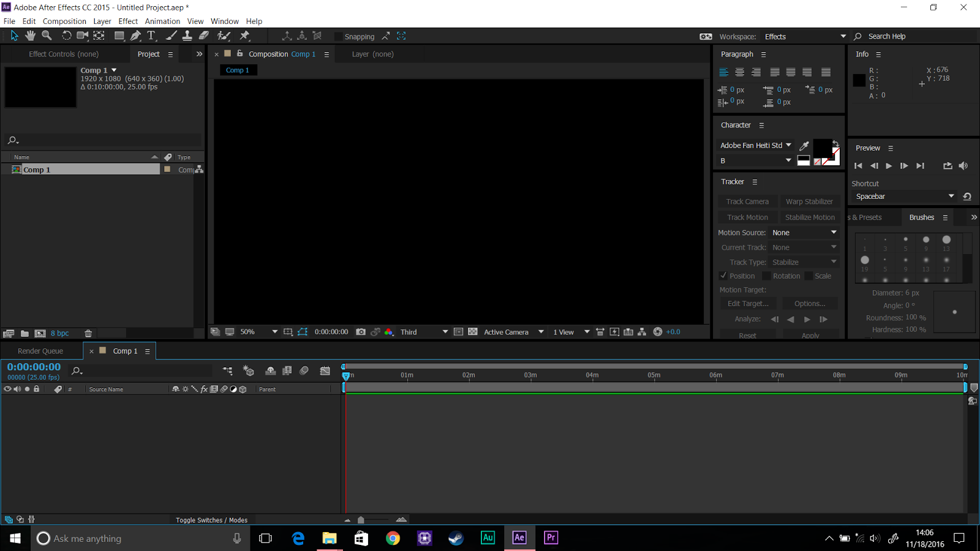Screen dimensions: 980x551
Task: Click the Stabilize Motion button
Action: tap(809, 217)
